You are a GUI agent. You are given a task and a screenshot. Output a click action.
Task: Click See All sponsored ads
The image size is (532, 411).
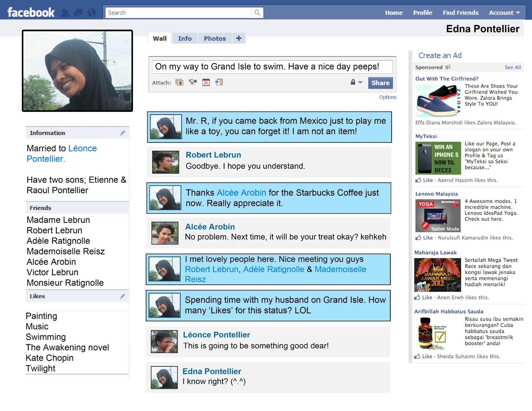point(513,67)
